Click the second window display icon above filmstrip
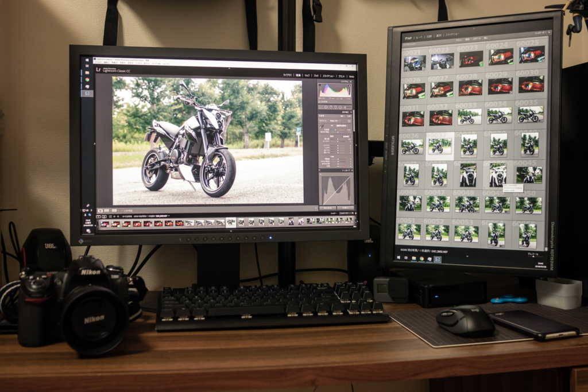Viewport: 588px width, 392px height. [x=105, y=216]
